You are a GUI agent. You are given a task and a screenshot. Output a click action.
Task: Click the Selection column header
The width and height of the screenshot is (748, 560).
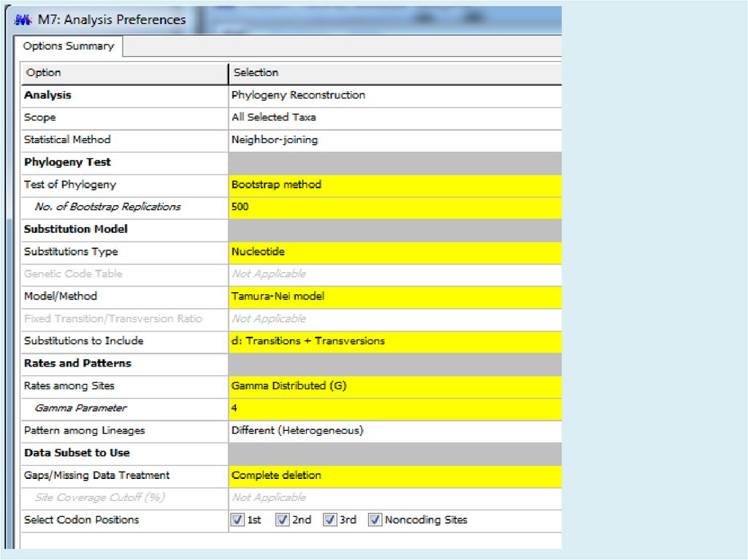394,73
